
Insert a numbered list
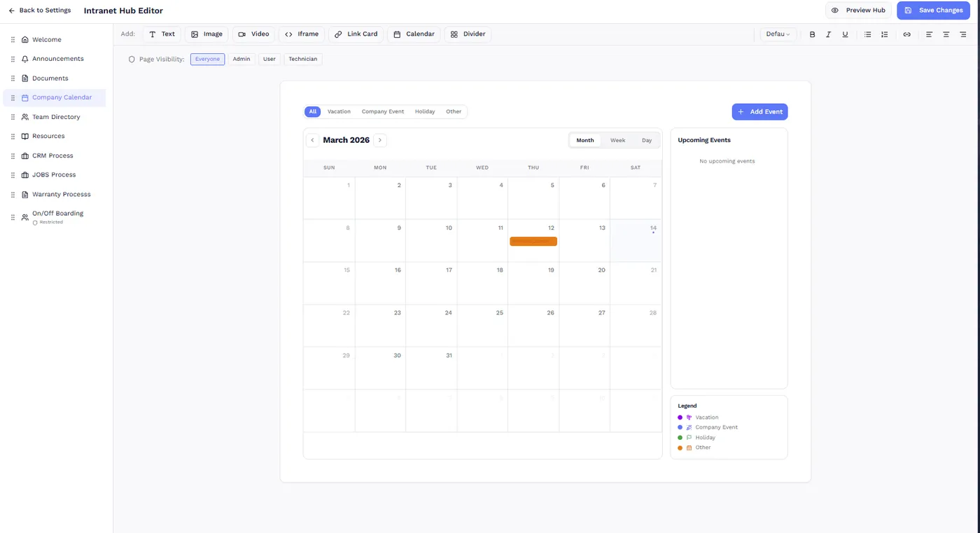(884, 34)
